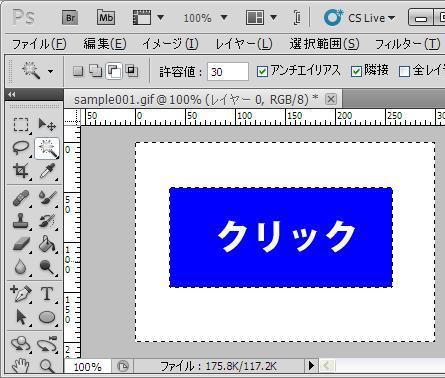
Task: Select New Selection mode button
Action: (78, 71)
